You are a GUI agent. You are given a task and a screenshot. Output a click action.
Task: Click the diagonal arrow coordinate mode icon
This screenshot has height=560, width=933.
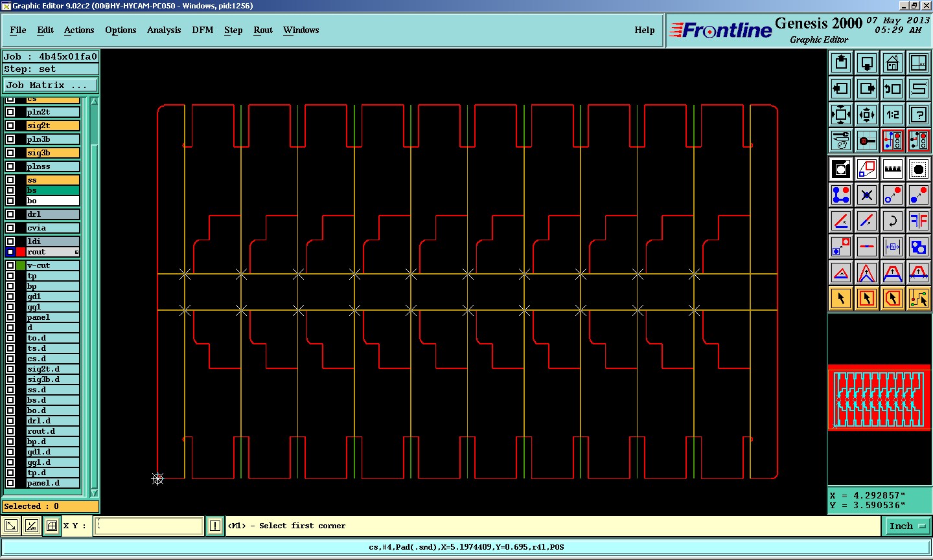[x=11, y=526]
